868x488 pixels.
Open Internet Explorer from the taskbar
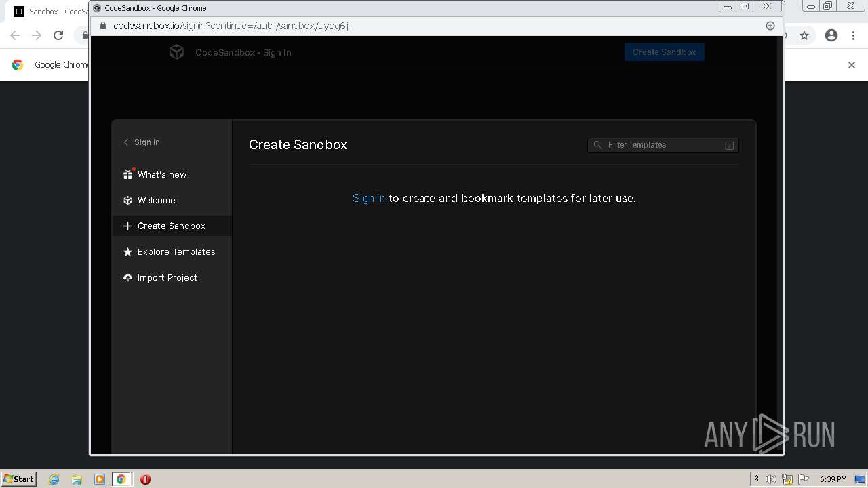pos(54,479)
